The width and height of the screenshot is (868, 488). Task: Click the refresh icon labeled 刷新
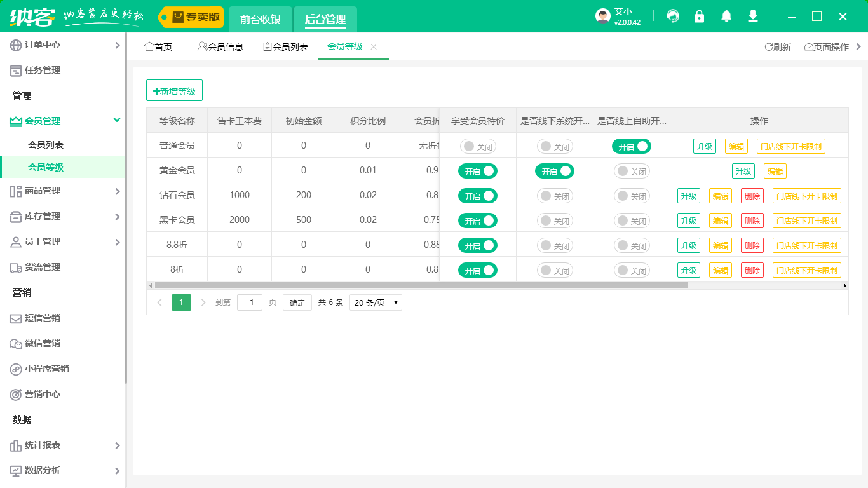[x=777, y=47]
